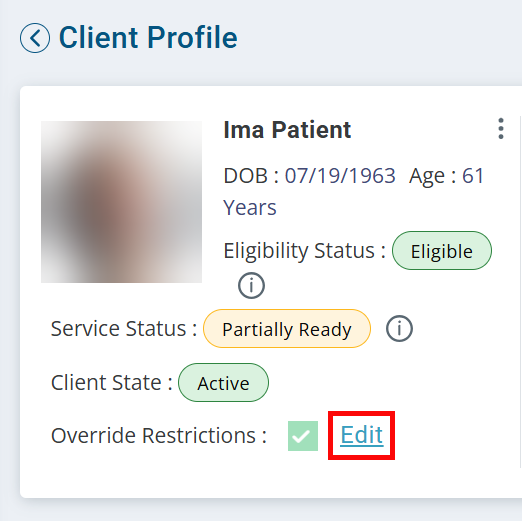Click the Age 61 Years text

tap(353, 192)
